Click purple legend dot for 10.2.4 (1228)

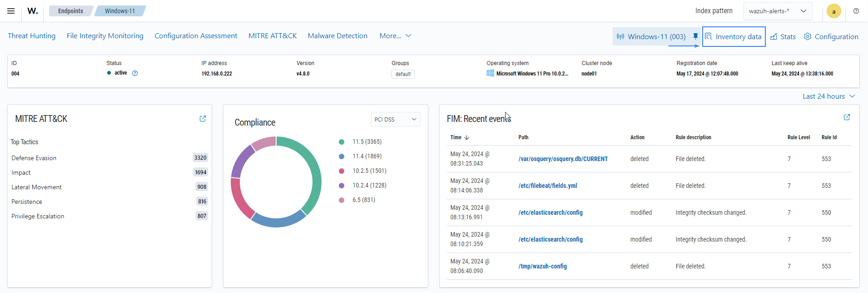(x=342, y=186)
